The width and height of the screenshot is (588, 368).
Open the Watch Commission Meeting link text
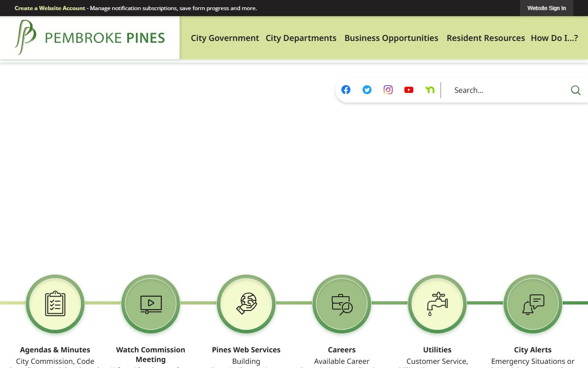point(151,355)
